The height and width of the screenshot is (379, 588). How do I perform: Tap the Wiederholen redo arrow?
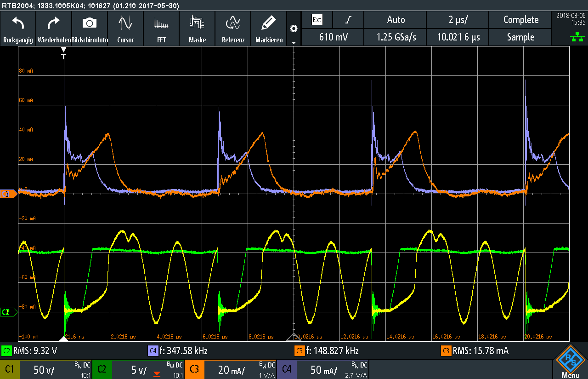54,29
